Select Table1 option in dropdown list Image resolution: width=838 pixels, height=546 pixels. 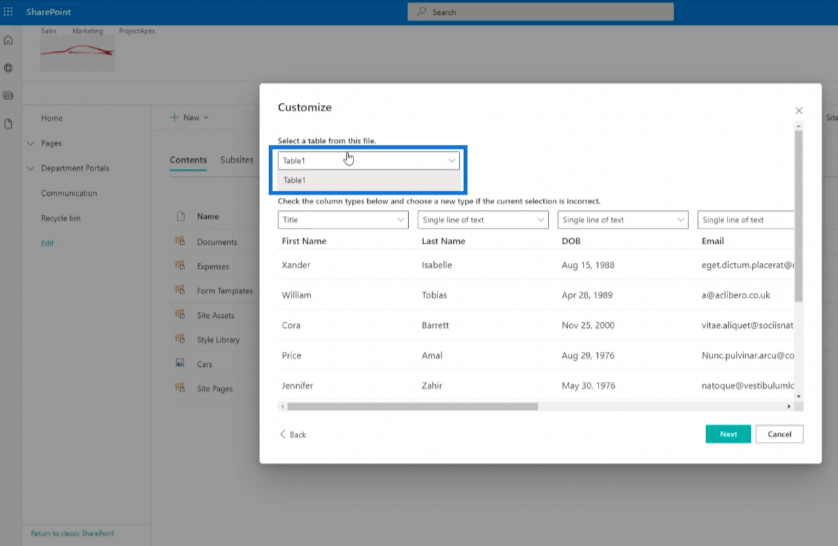tap(294, 181)
